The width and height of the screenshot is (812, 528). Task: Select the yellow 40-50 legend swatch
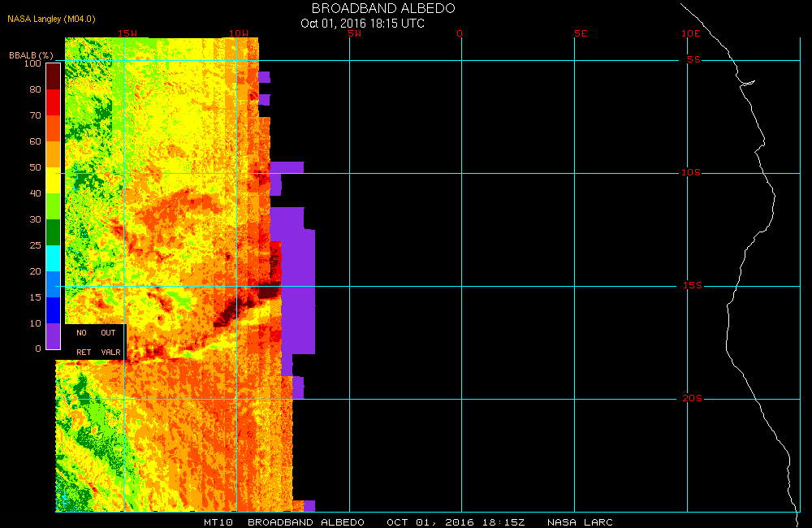click(x=54, y=180)
